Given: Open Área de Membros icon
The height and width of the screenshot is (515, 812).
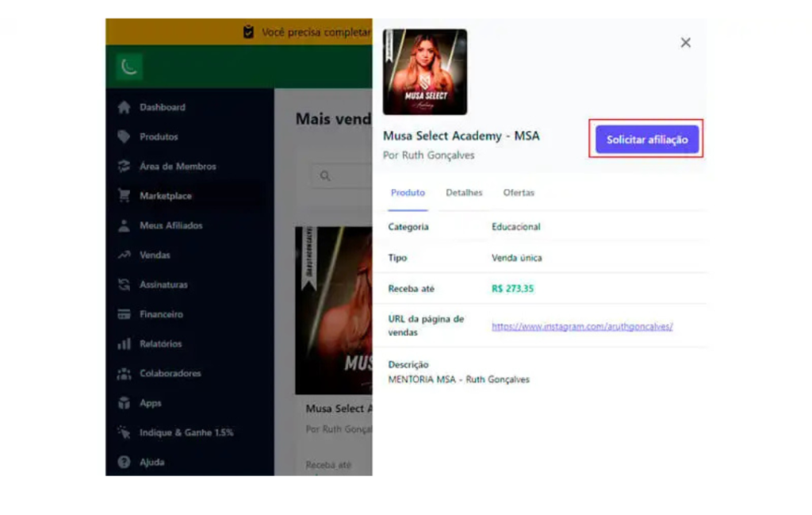Looking at the screenshot, I should (x=124, y=167).
